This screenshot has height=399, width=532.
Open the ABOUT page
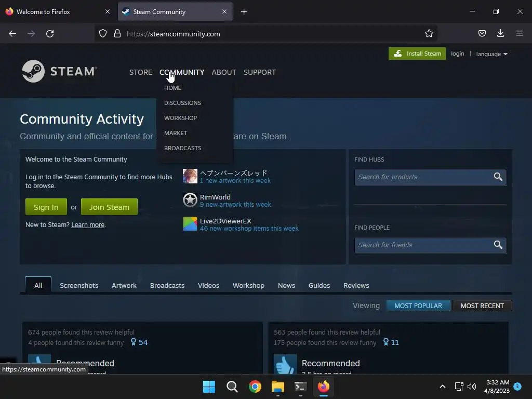tap(224, 72)
